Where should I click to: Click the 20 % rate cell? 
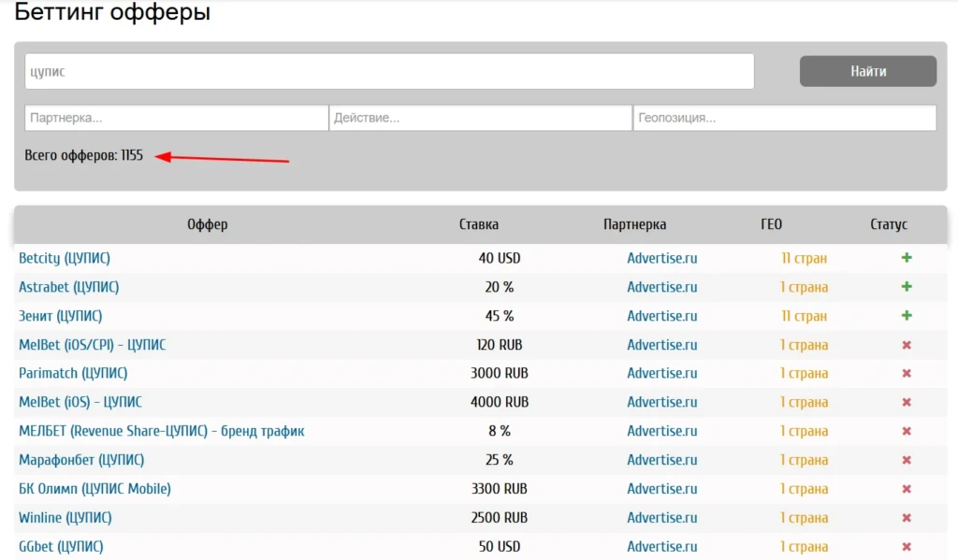(x=500, y=287)
